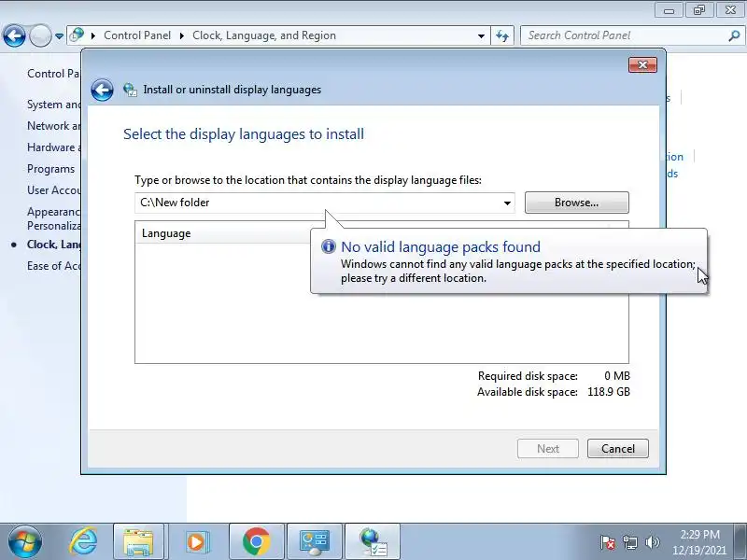This screenshot has width=747, height=560.
Task: Click the Language column header
Action: (x=166, y=233)
